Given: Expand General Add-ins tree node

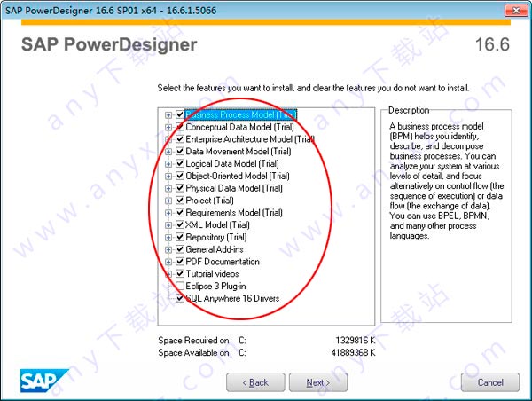Looking at the screenshot, I should [168, 250].
